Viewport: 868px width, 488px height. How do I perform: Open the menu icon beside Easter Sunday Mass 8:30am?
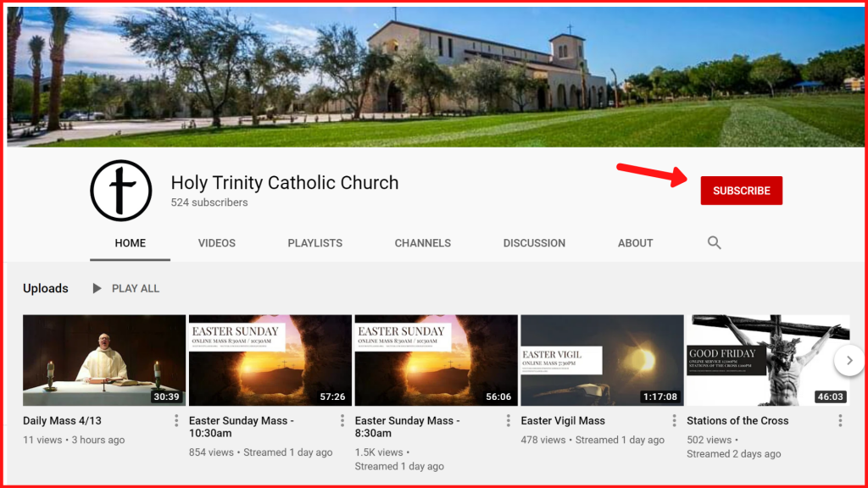click(508, 420)
